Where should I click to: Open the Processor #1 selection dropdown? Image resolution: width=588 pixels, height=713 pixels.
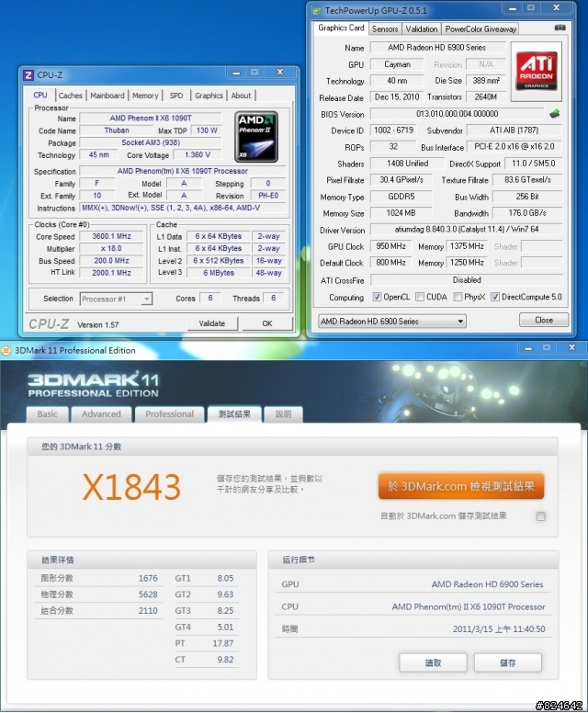(117, 300)
